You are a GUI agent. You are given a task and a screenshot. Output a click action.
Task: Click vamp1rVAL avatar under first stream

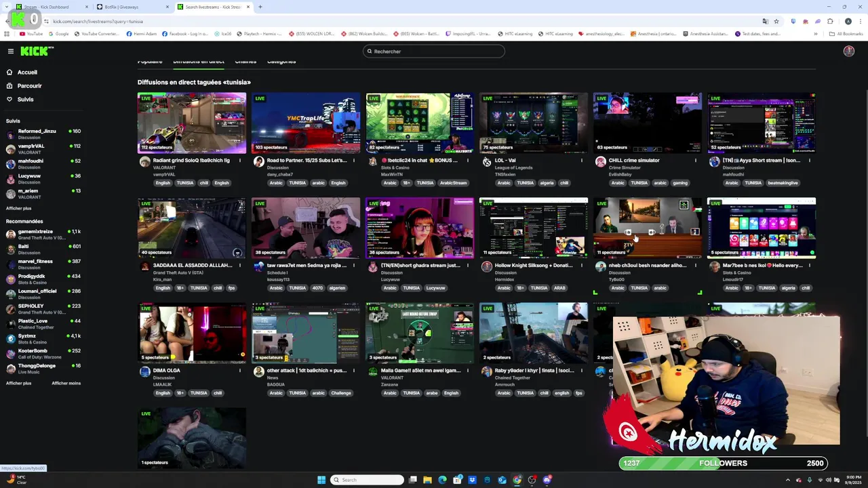(x=144, y=162)
